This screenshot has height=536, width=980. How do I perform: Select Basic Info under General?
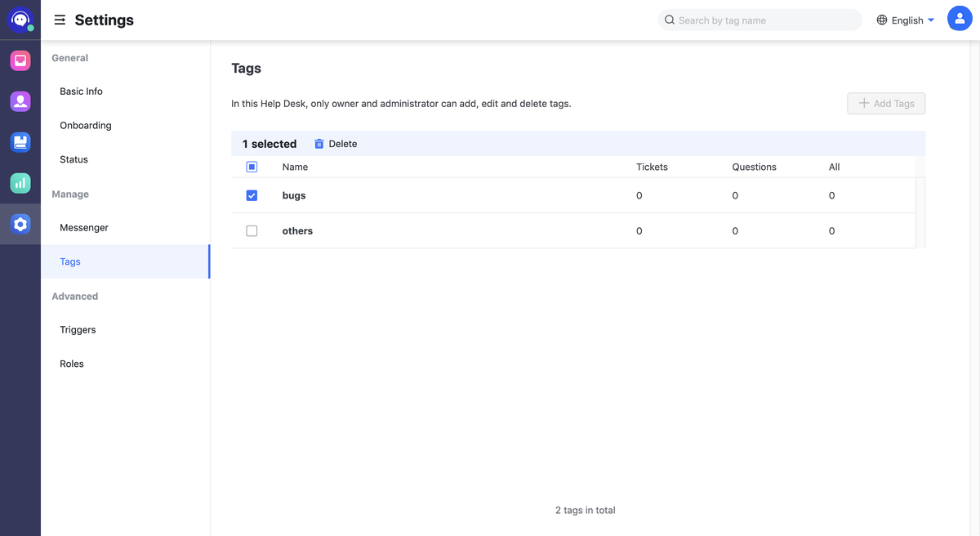point(80,91)
